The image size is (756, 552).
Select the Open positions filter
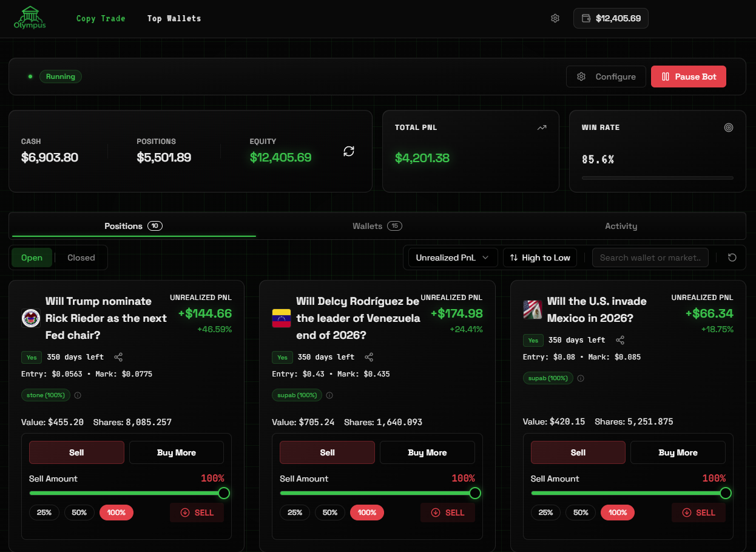tap(32, 257)
